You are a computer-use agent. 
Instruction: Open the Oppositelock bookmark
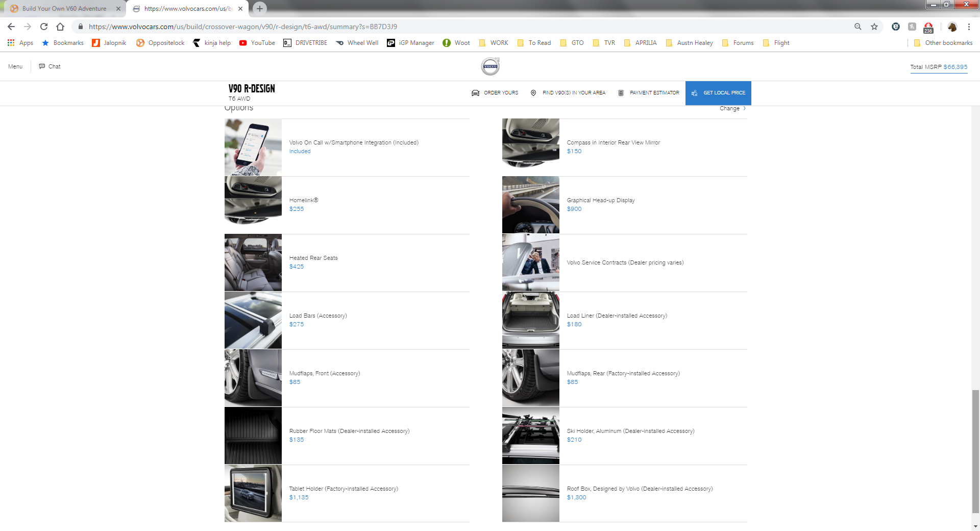pos(160,43)
